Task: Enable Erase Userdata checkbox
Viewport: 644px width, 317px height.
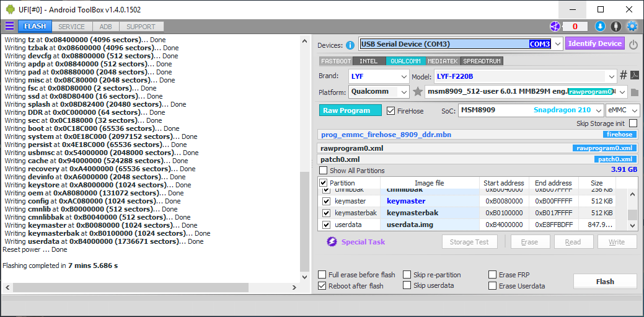Action: (x=492, y=286)
